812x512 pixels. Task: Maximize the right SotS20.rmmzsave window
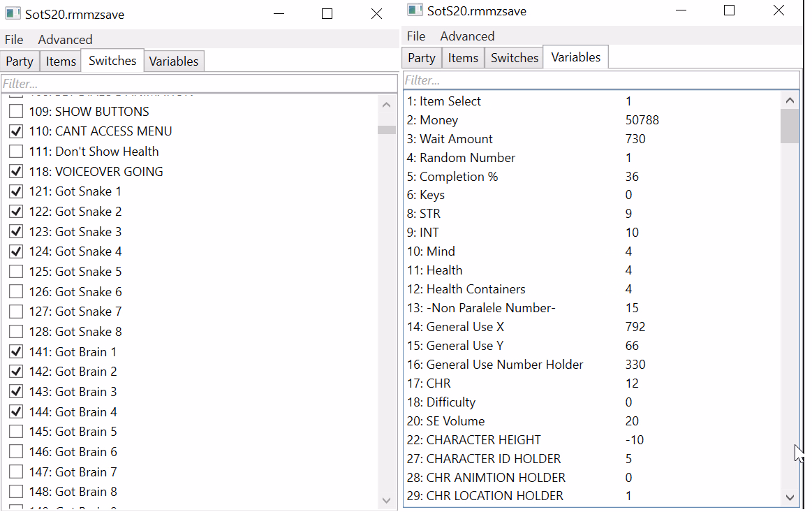click(x=729, y=10)
